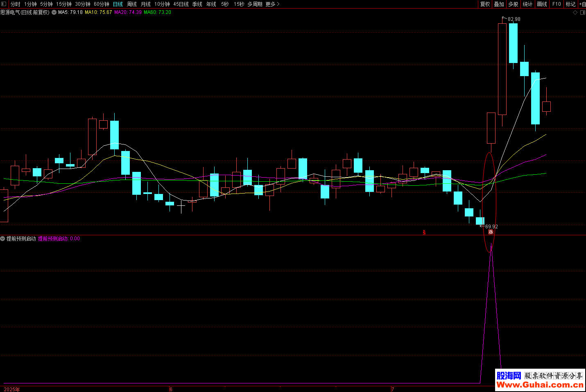Click the tallest red candlestick near 82.98
The height and width of the screenshot is (392, 586).
tap(502, 69)
